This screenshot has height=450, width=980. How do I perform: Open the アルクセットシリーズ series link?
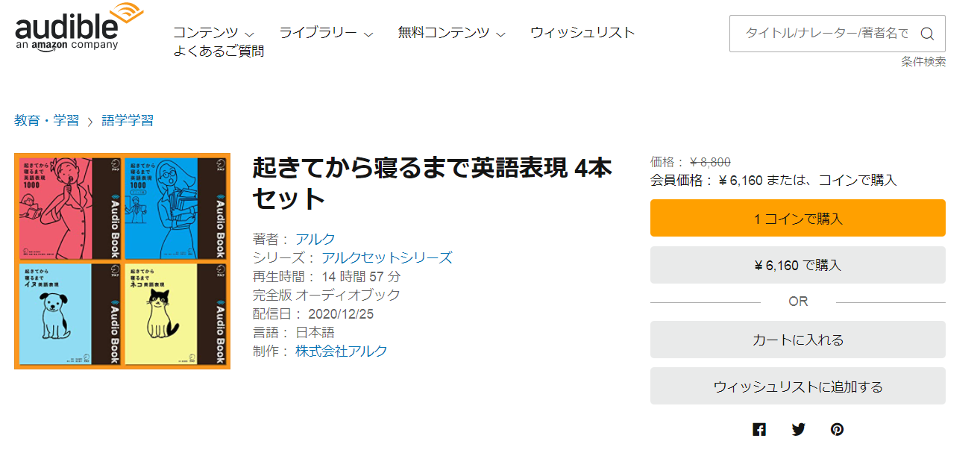point(387,258)
